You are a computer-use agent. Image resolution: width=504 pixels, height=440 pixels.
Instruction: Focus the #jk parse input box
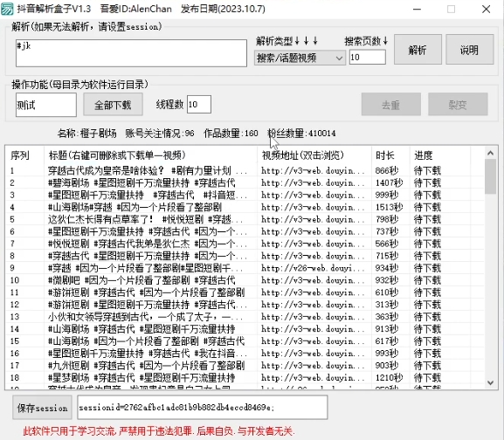click(x=131, y=53)
